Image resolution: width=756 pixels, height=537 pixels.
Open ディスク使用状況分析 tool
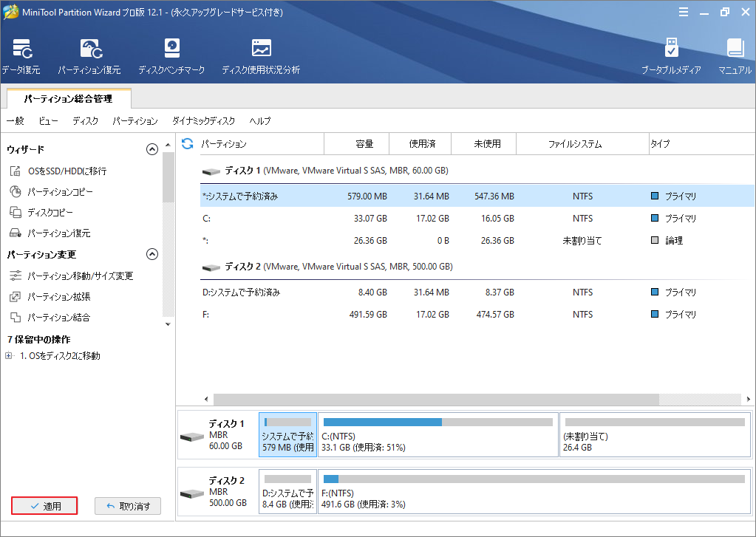(261, 57)
